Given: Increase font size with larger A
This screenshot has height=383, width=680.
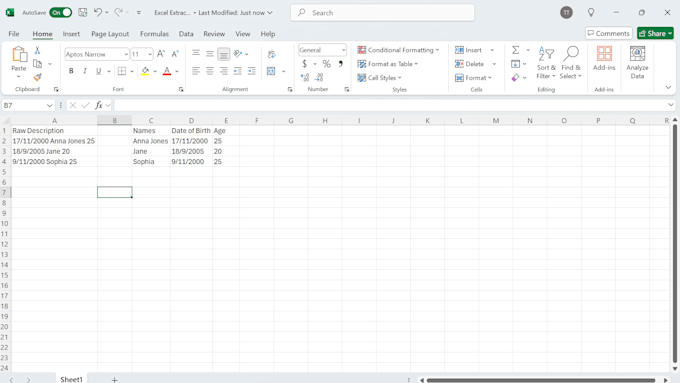Looking at the screenshot, I should tap(160, 54).
